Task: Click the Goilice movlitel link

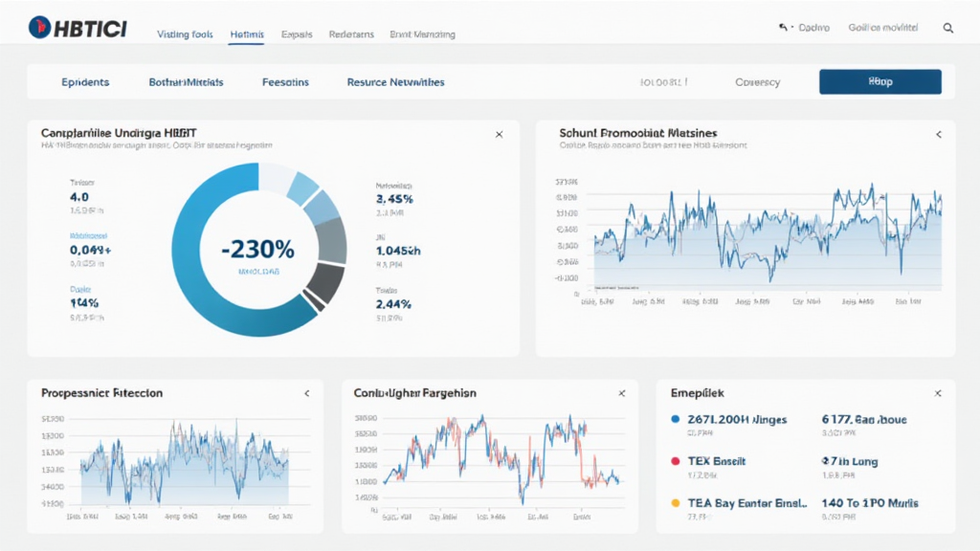Action: point(882,29)
